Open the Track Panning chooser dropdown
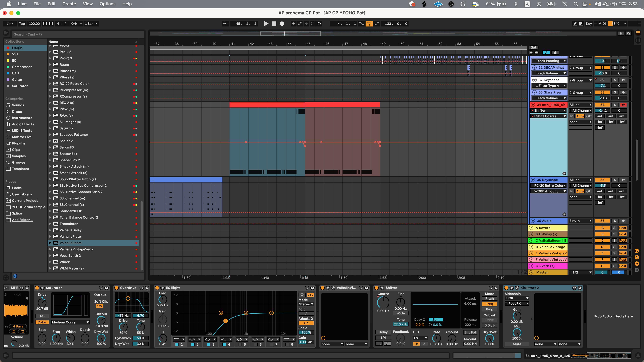Viewport: 644px width, 362px height. [549, 61]
